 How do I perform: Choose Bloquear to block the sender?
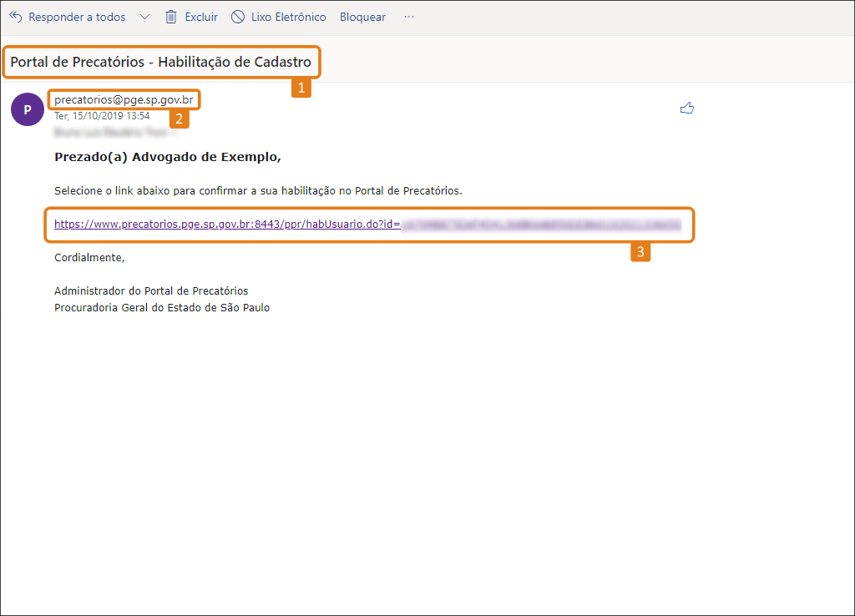coord(362,17)
